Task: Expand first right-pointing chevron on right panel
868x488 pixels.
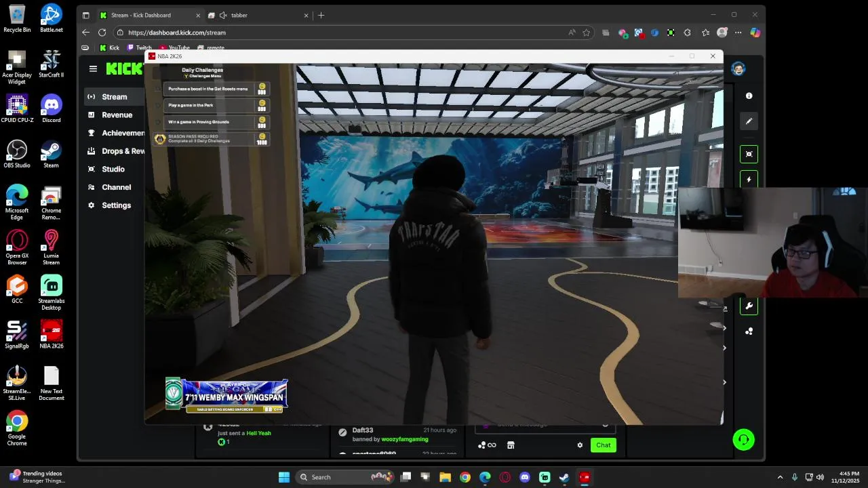Action: click(724, 329)
